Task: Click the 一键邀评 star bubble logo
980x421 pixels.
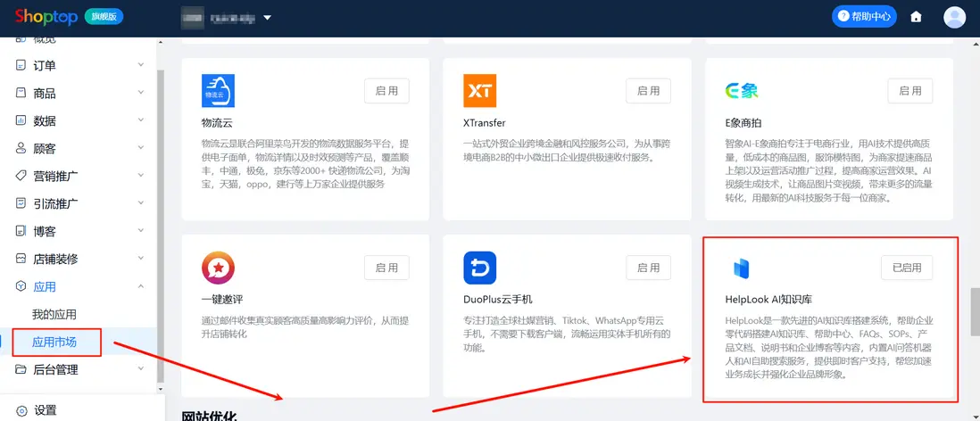Action: click(x=218, y=268)
